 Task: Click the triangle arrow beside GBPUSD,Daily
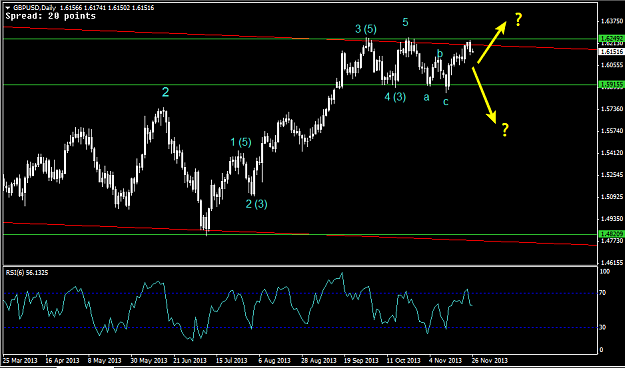pos(7,8)
